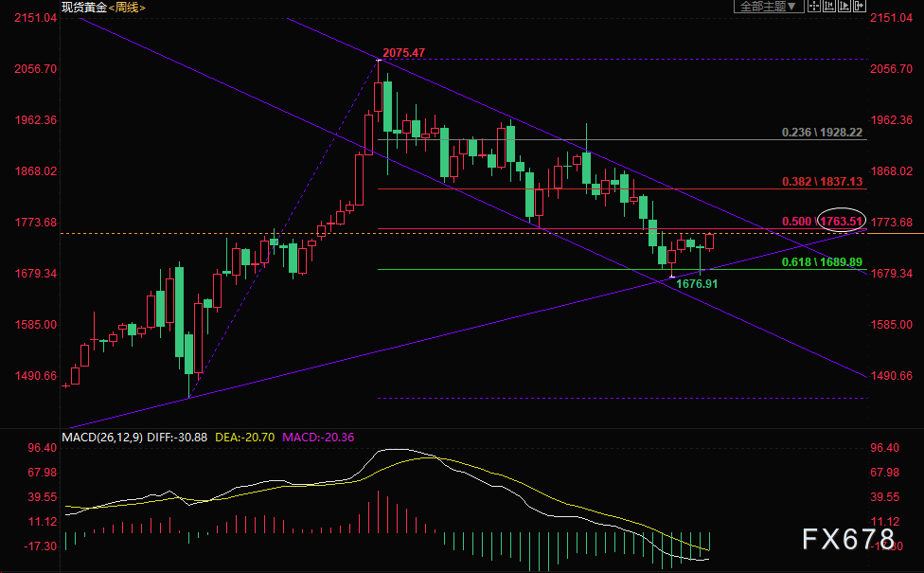The image size is (924, 573).
Task: Click the jump-to-start chart icon
Action: click(829, 7)
